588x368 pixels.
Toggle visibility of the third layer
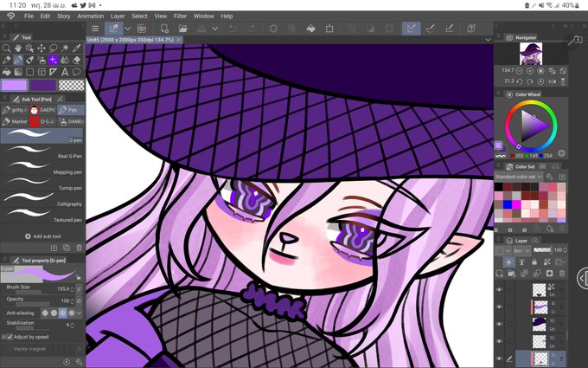point(499,324)
